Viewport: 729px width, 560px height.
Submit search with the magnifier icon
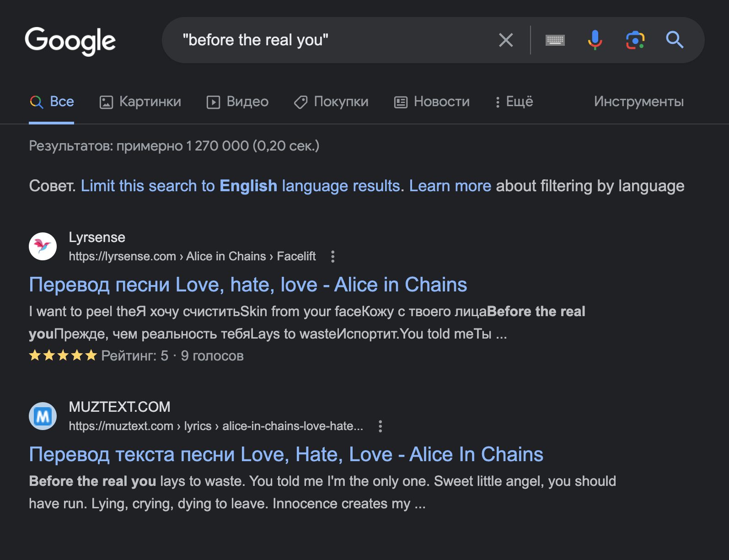pos(675,40)
